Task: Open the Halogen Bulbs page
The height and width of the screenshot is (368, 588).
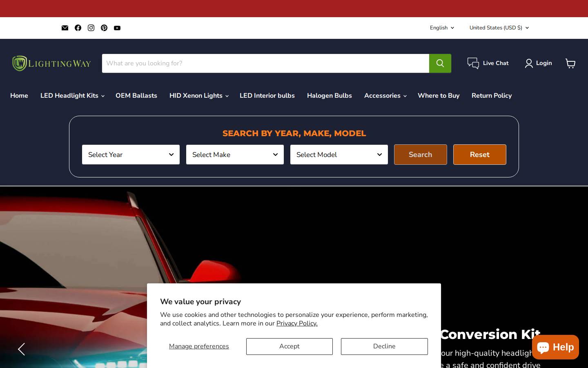Action: (x=330, y=96)
